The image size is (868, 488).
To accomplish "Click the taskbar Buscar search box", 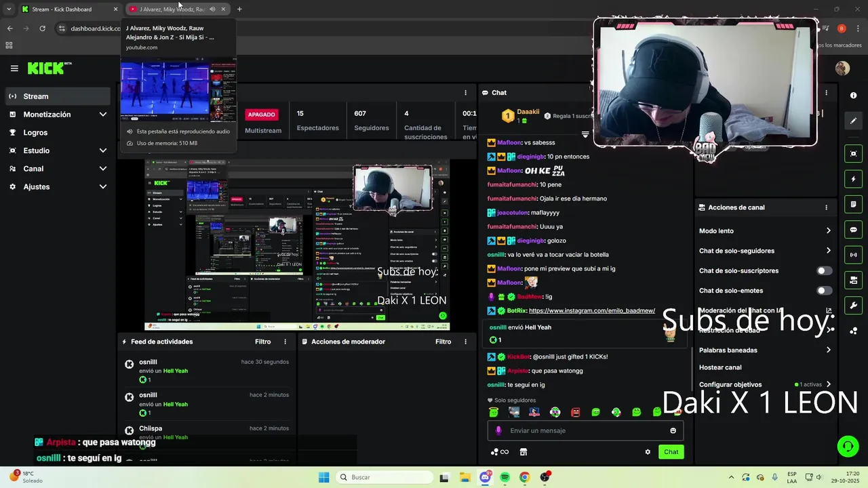I will tap(385, 477).
